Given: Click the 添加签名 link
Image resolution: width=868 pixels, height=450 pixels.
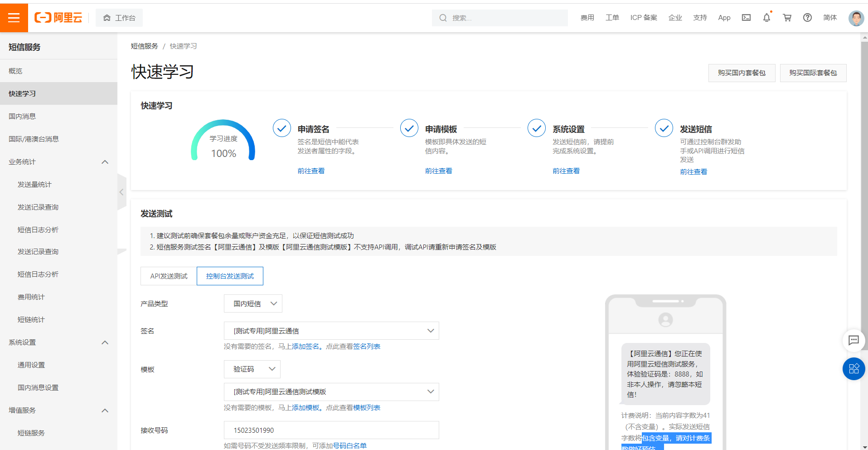Looking at the screenshot, I should tap(305, 347).
